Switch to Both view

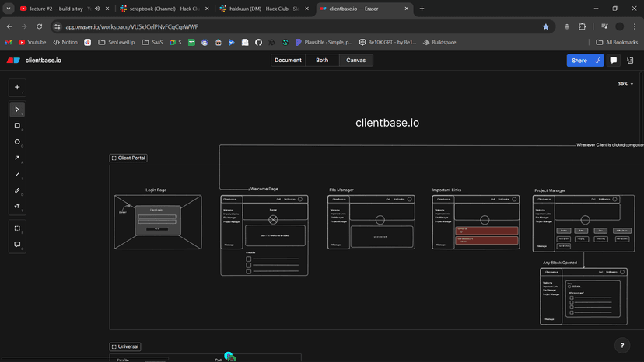pos(322,61)
